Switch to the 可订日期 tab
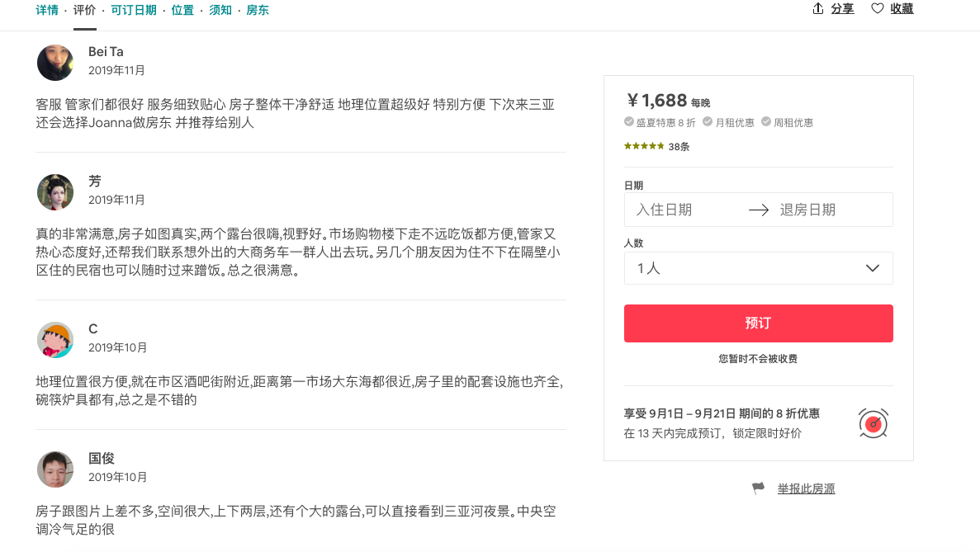This screenshot has width=980, height=552. pyautogui.click(x=134, y=10)
